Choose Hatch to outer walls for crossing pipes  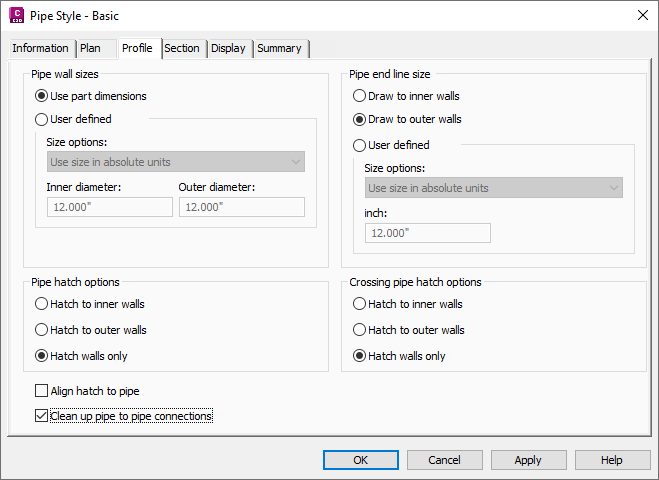[x=359, y=330]
